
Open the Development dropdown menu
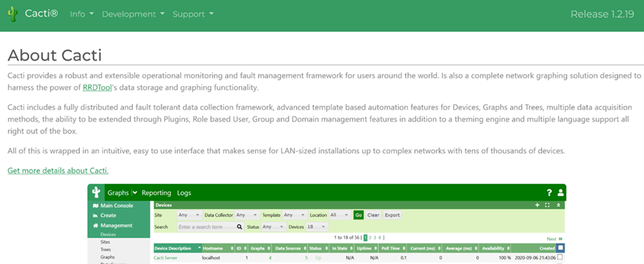133,14
